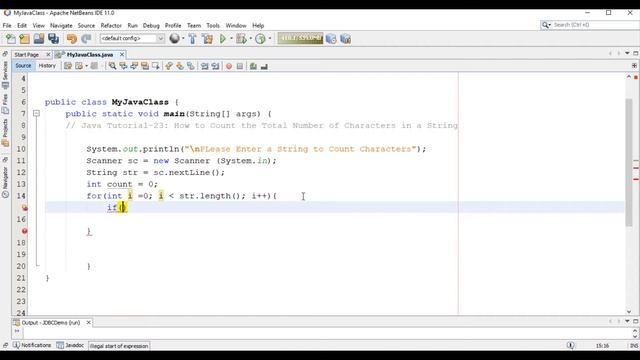The width and height of the screenshot is (640, 360).
Task: Click the Build Project hammer icon
Action: (x=193, y=39)
